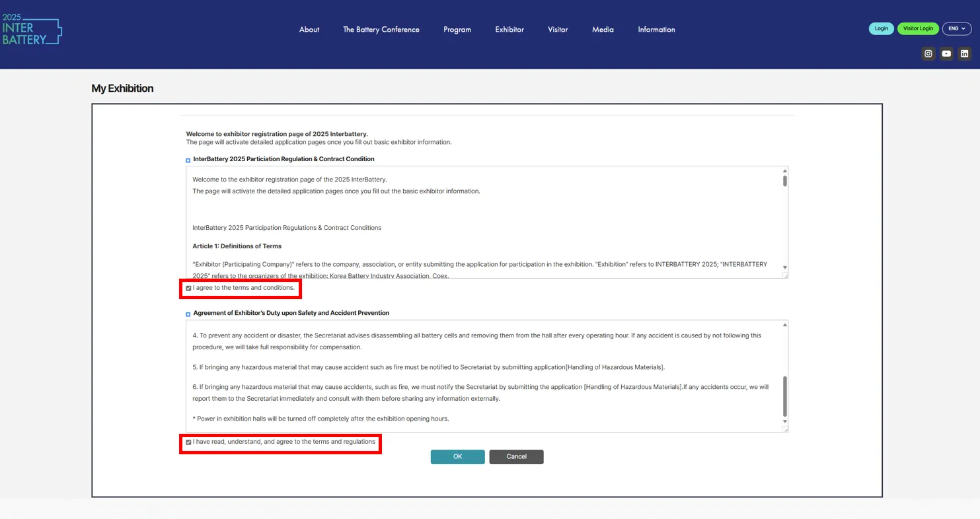Screen dimensions: 980x519
Task: Click the '* Power in exhibition halls' note
Action: pos(320,419)
